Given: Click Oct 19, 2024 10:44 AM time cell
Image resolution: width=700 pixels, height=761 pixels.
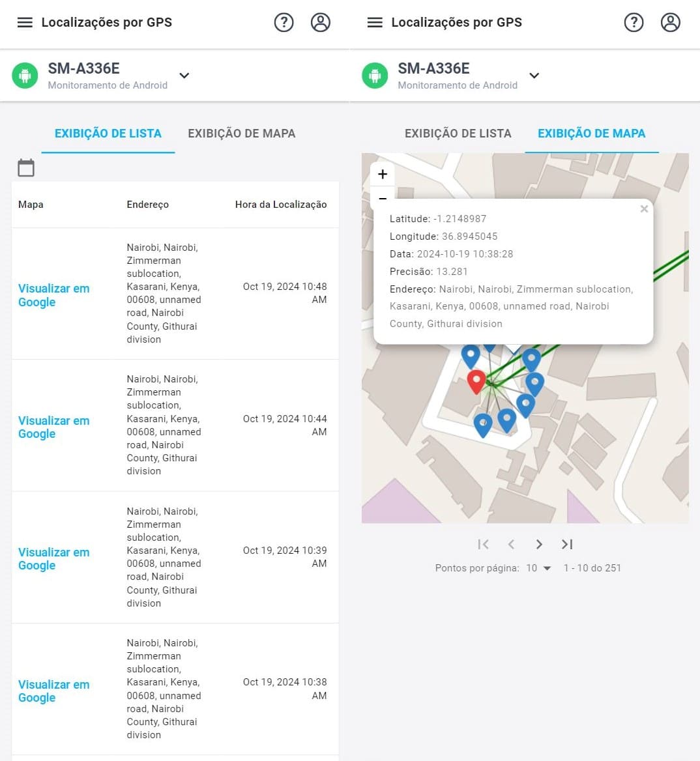Looking at the screenshot, I should [284, 425].
